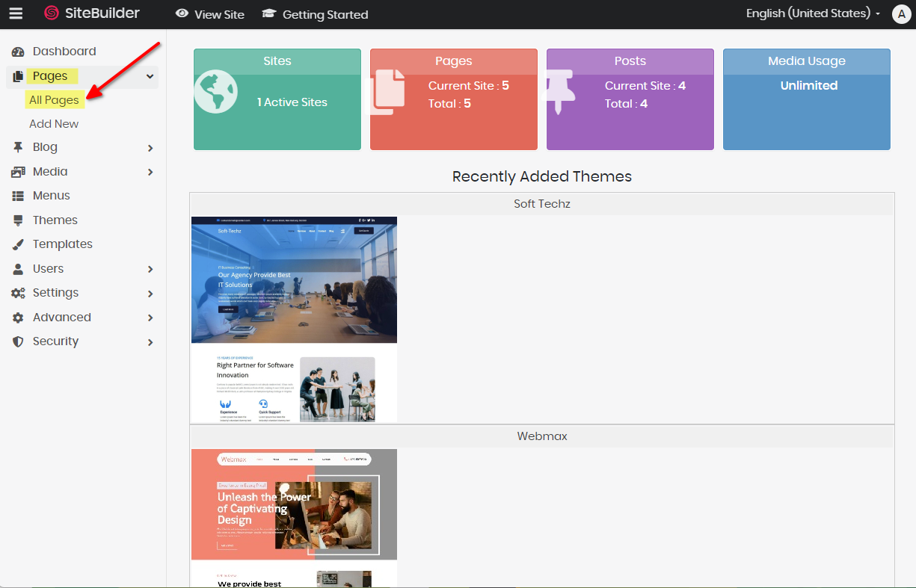
Task: Click the Media photo icon in sidebar
Action: coord(18,172)
